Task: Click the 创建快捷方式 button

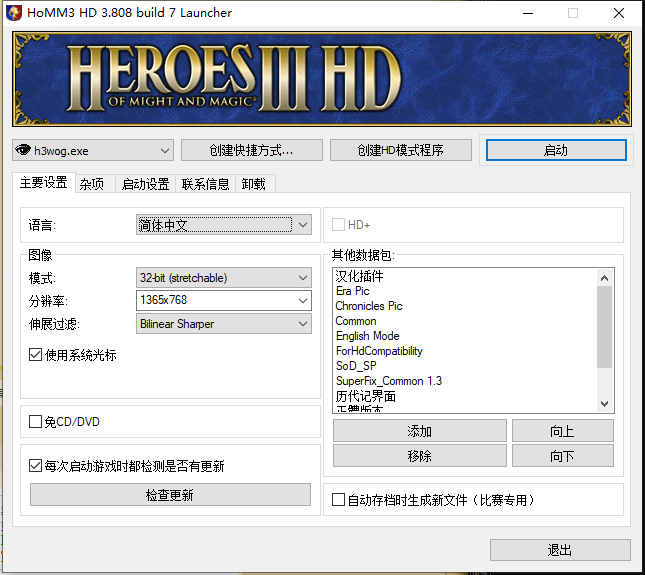Action: click(x=252, y=150)
